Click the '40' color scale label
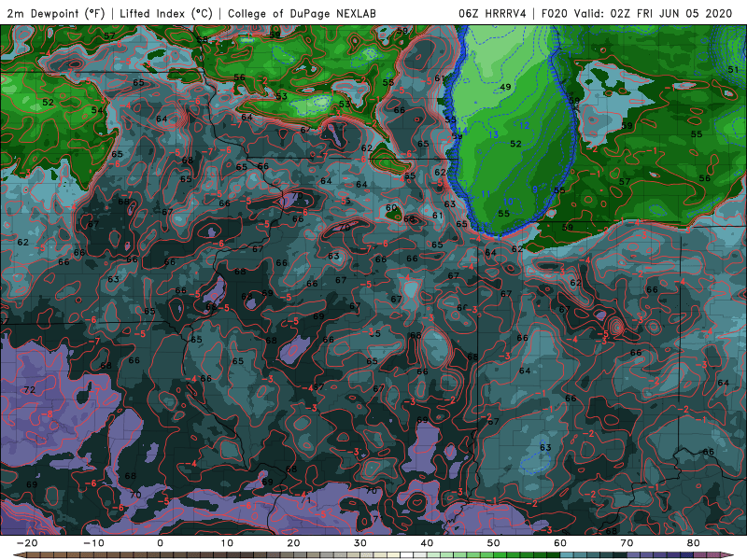Viewport: 747px width, 560px height. (x=427, y=543)
